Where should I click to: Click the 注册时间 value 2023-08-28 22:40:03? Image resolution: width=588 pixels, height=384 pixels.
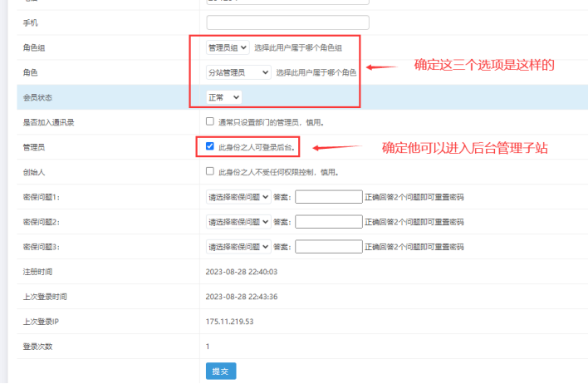point(242,272)
